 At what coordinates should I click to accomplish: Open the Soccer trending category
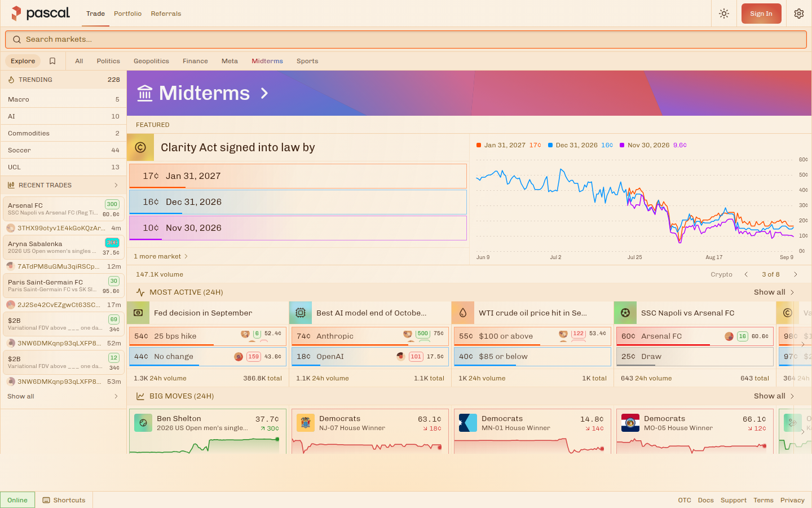click(x=63, y=150)
